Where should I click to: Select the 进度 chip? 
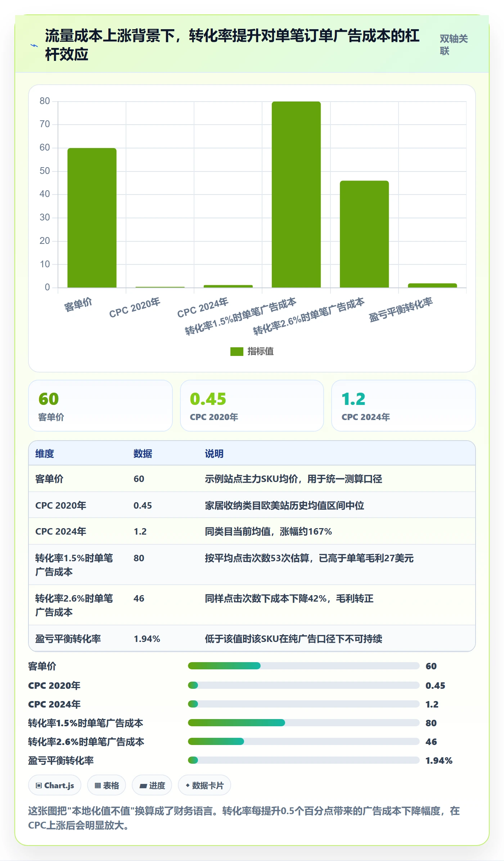(152, 785)
